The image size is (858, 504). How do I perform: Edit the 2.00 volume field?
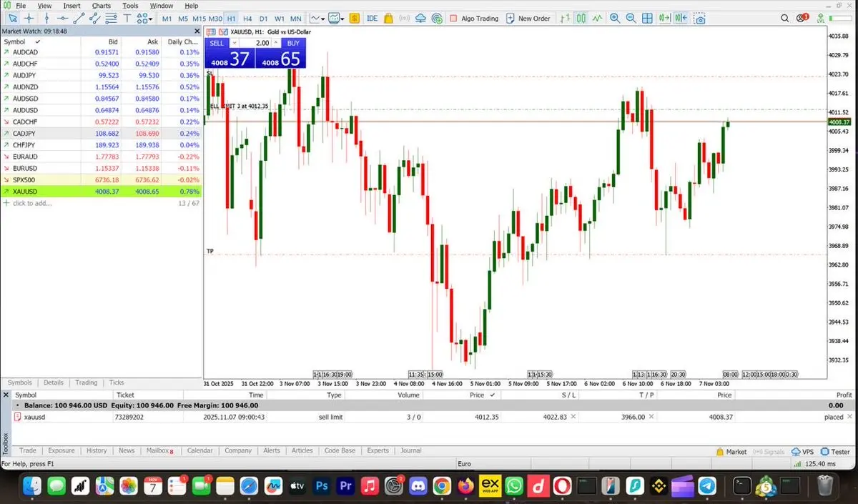click(255, 43)
